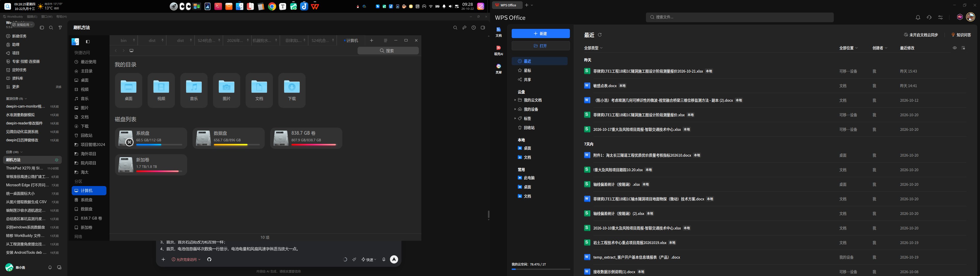Expand 我的云文档 tree node
Screen dimensions: 980x276
pos(515,100)
